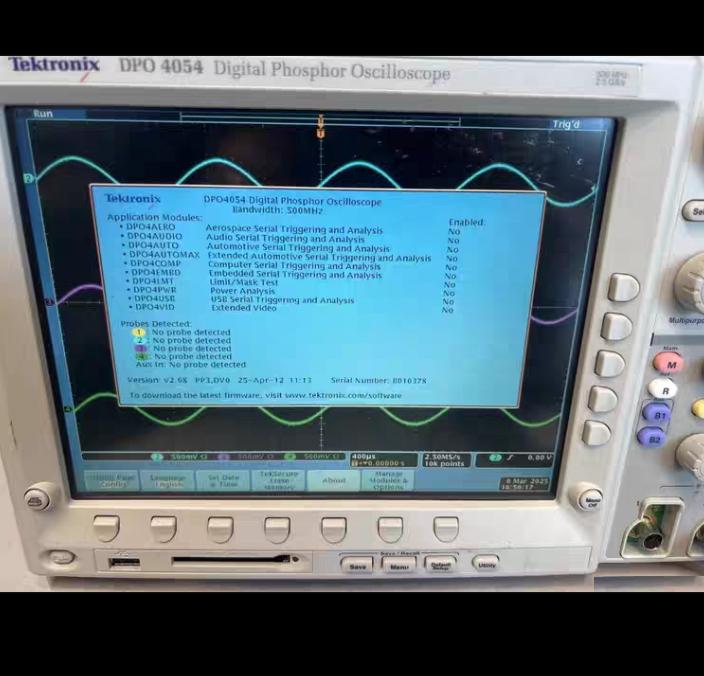The image size is (704, 676).
Task: Tap the purple B2 bus button
Action: click(652, 439)
